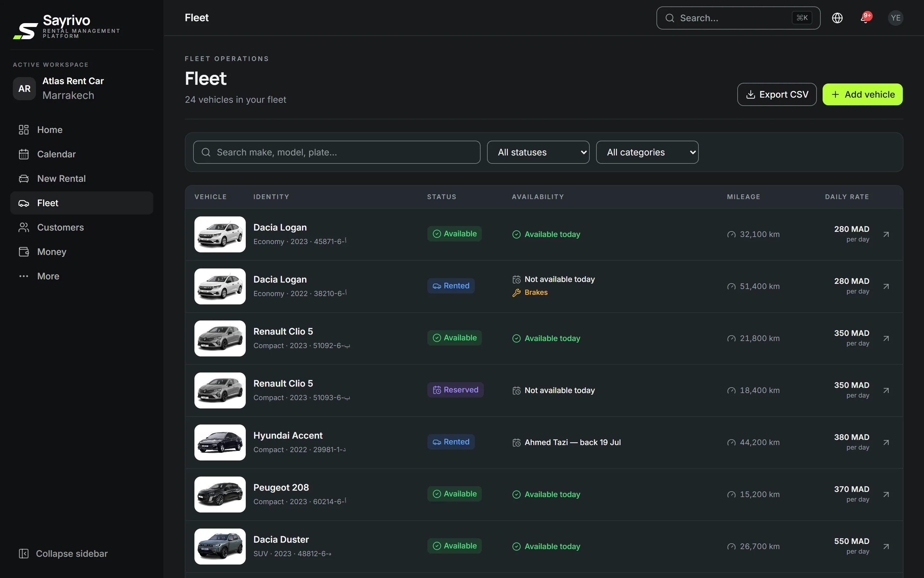Open the YE user avatar menu

(895, 18)
